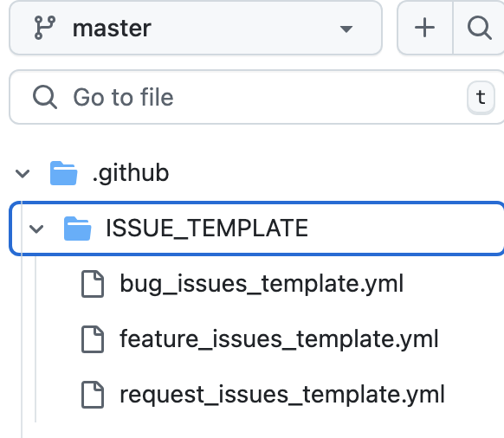Click file icon for request_issues_template.yml

coord(93,395)
